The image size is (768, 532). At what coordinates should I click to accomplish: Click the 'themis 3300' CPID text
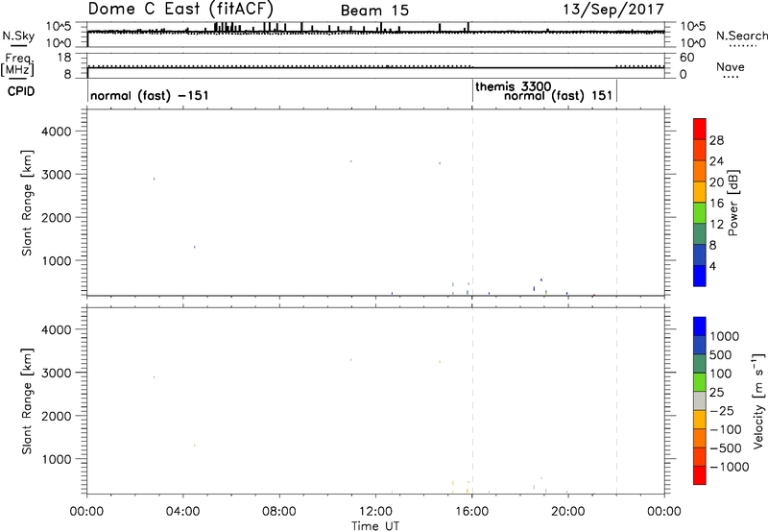coord(514,86)
